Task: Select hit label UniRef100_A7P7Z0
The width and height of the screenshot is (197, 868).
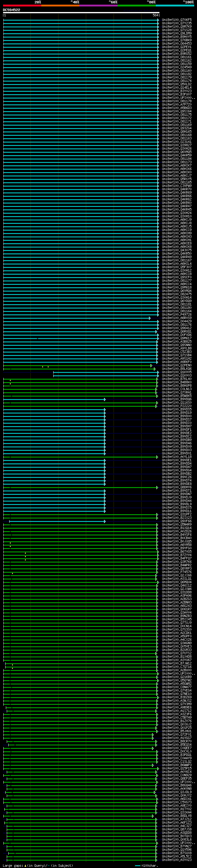Action: coord(177,104)
